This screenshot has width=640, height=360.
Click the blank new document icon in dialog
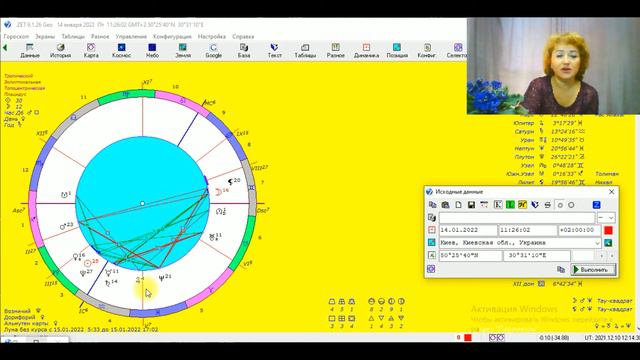click(x=458, y=205)
